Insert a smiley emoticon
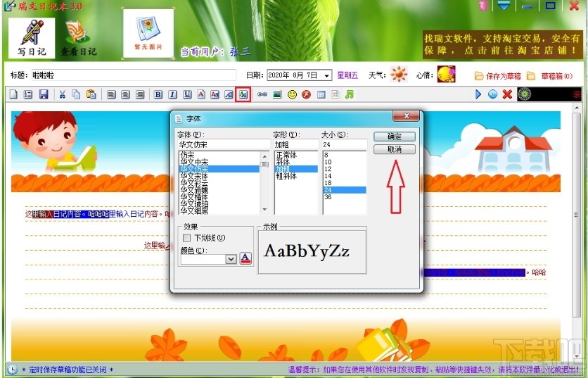 tap(292, 94)
